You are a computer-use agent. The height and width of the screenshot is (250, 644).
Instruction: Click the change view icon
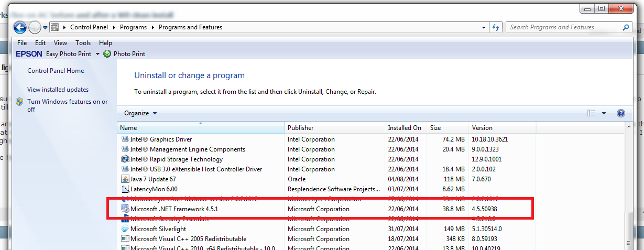click(x=592, y=113)
